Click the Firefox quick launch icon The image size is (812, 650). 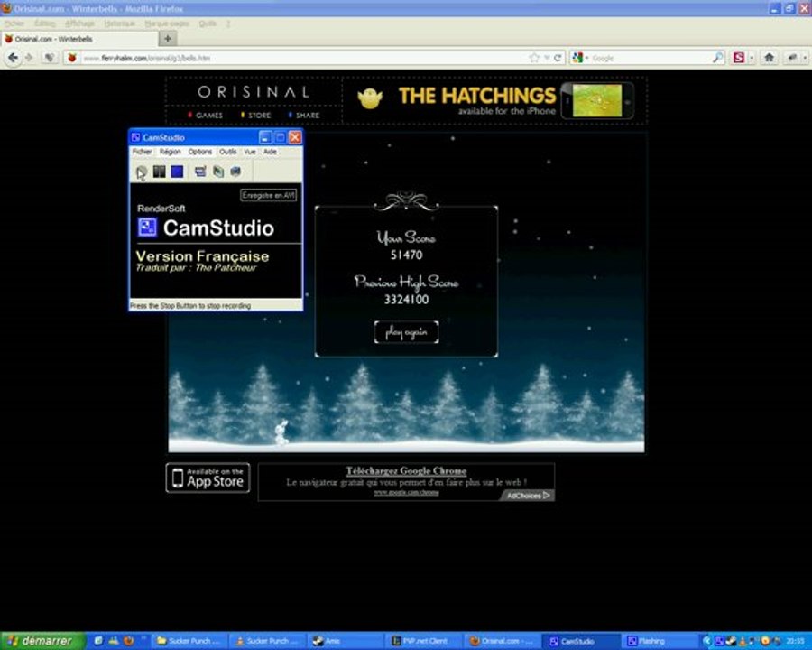tap(128, 641)
